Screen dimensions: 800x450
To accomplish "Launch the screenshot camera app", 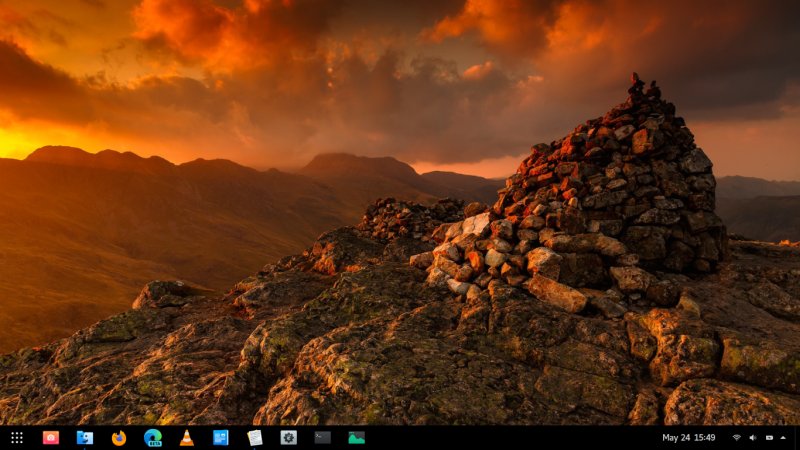I will [51, 438].
